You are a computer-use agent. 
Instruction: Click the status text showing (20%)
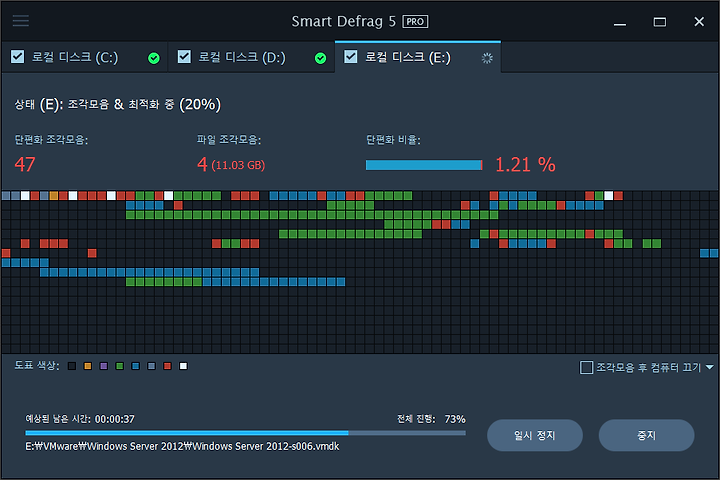click(118, 105)
